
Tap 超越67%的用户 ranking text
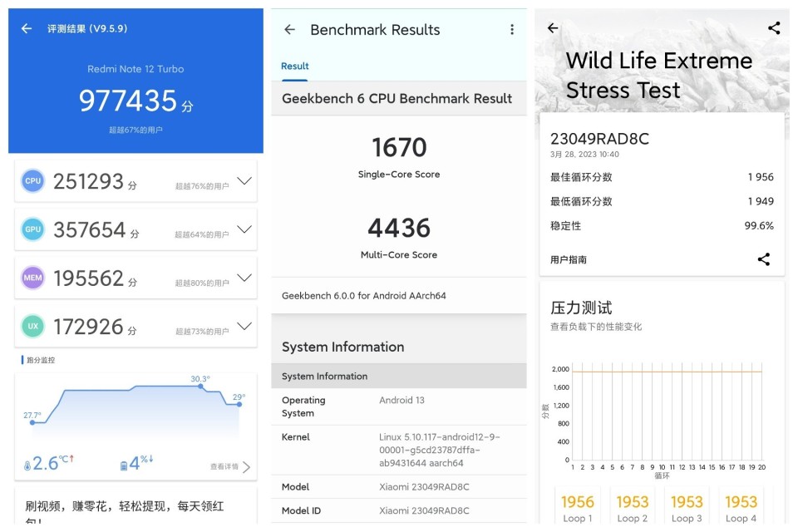click(x=135, y=130)
